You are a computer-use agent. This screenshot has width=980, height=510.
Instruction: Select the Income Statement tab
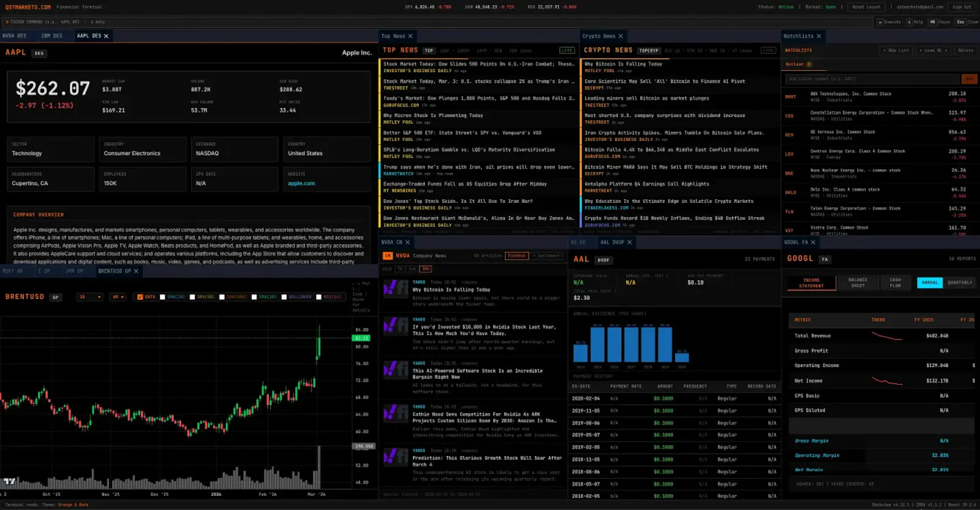[811, 283]
